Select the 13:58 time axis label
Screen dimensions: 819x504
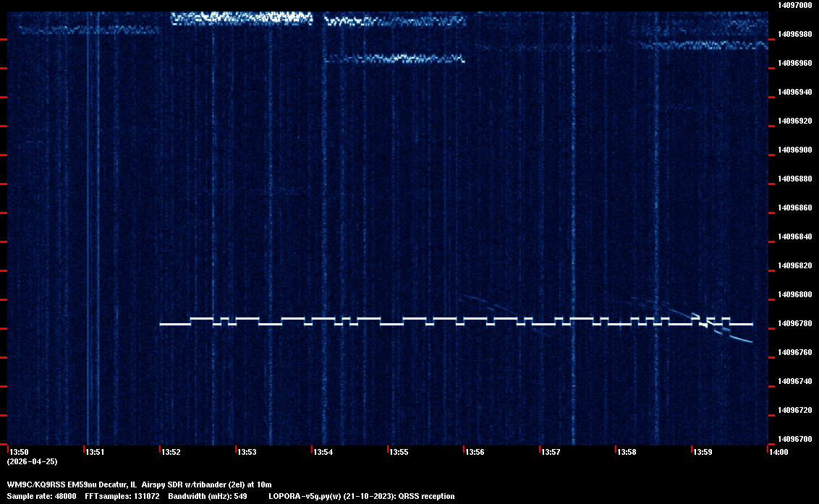pos(627,453)
